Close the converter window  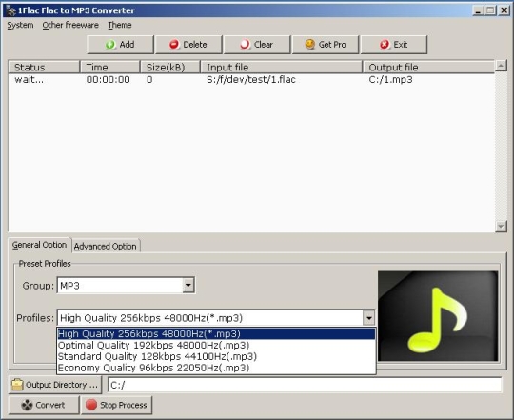(x=504, y=10)
